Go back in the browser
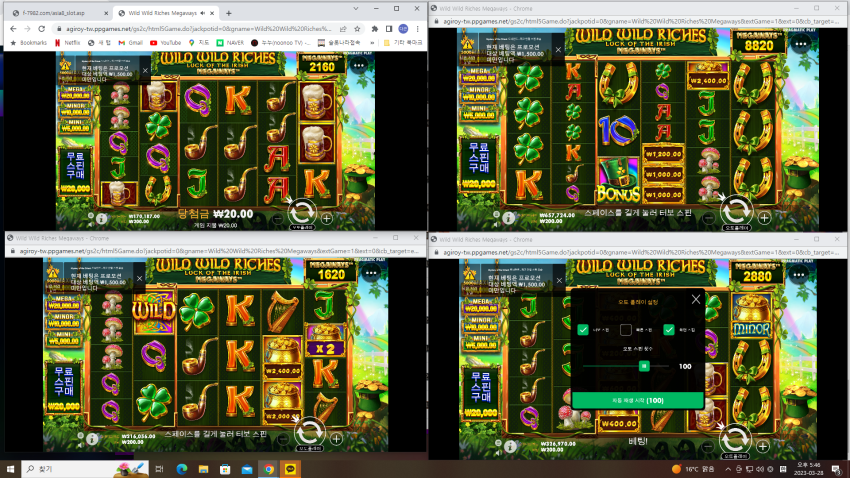The width and height of the screenshot is (850, 478). click(x=13, y=29)
